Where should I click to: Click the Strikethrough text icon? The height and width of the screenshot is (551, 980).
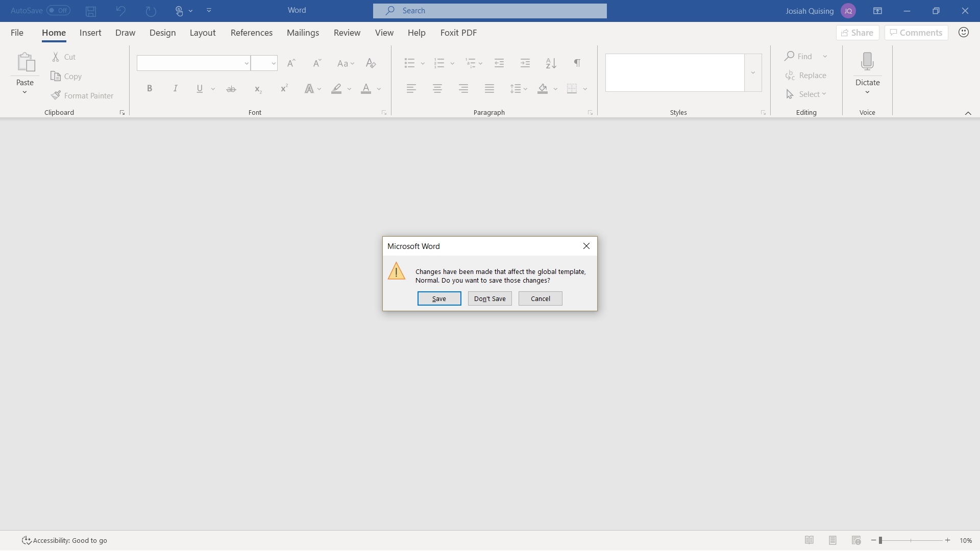[x=231, y=89]
